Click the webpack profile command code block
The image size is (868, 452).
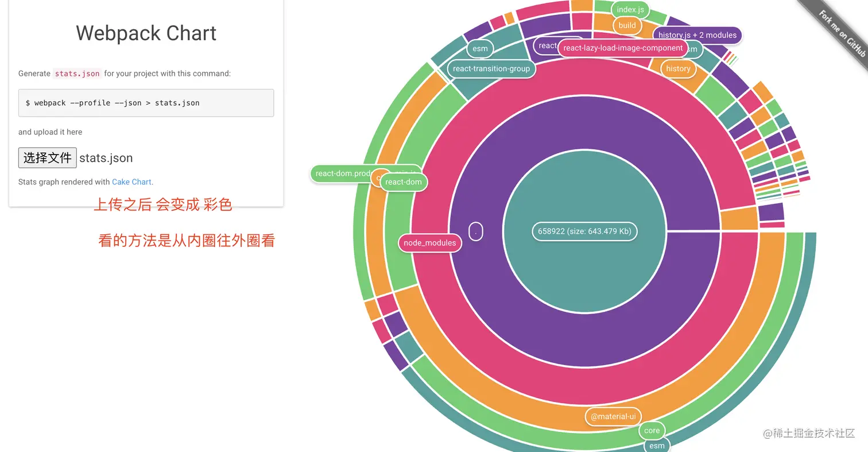click(x=146, y=103)
